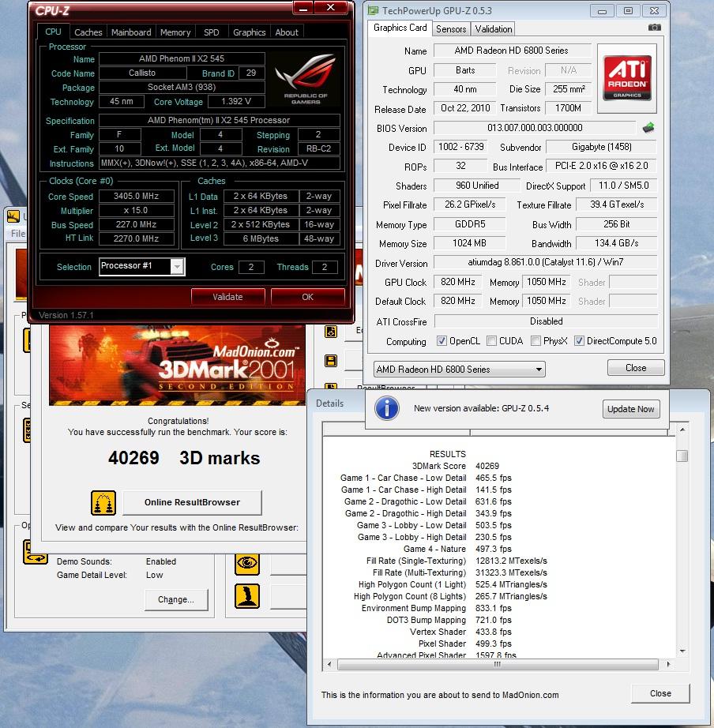Click the blue info icon in update notice
The width and height of the screenshot is (714, 728).
pyautogui.click(x=386, y=408)
